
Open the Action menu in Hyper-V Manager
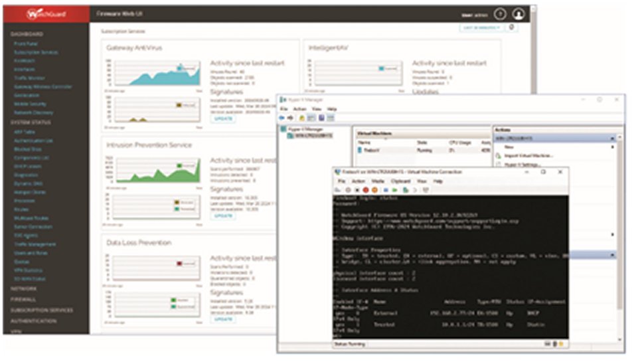(x=300, y=109)
